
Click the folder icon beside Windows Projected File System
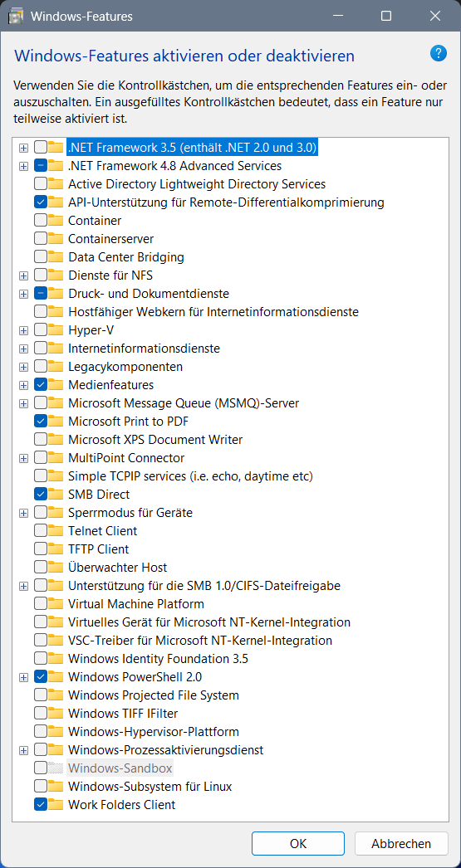coord(56,695)
